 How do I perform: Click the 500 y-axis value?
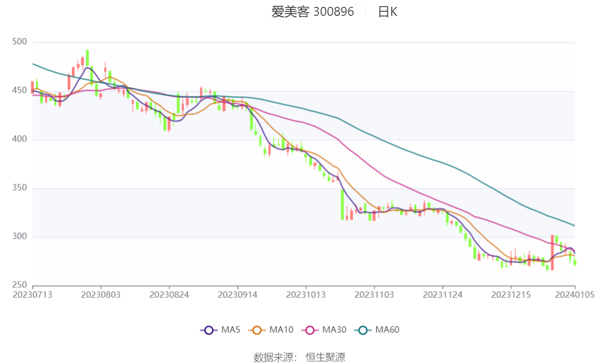[x=20, y=42]
